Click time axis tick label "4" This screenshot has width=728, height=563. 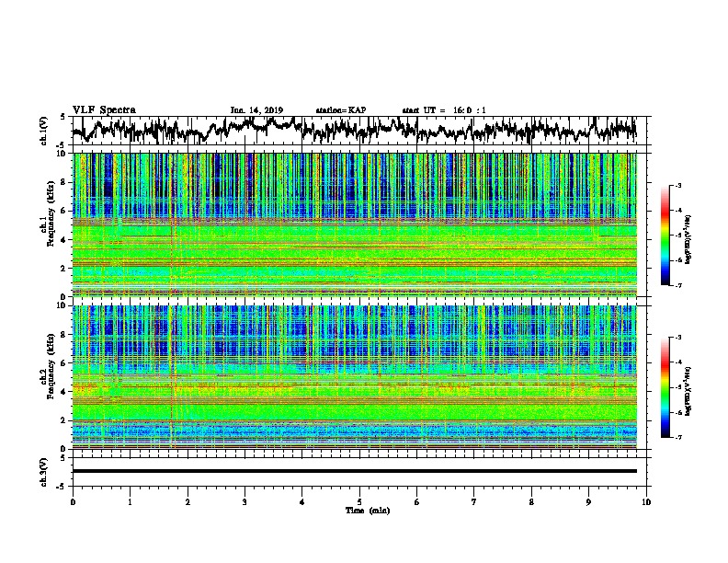302,502
